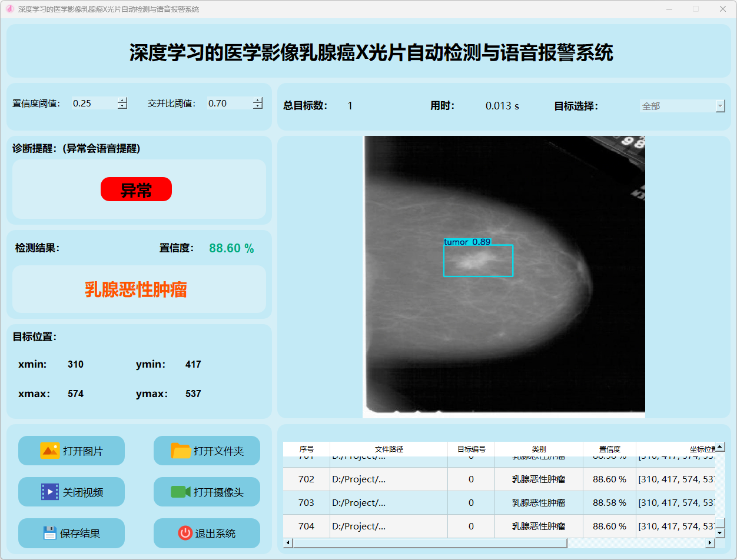Click the 置信度 column header in results table
This screenshot has height=560, width=737.
pos(609,449)
